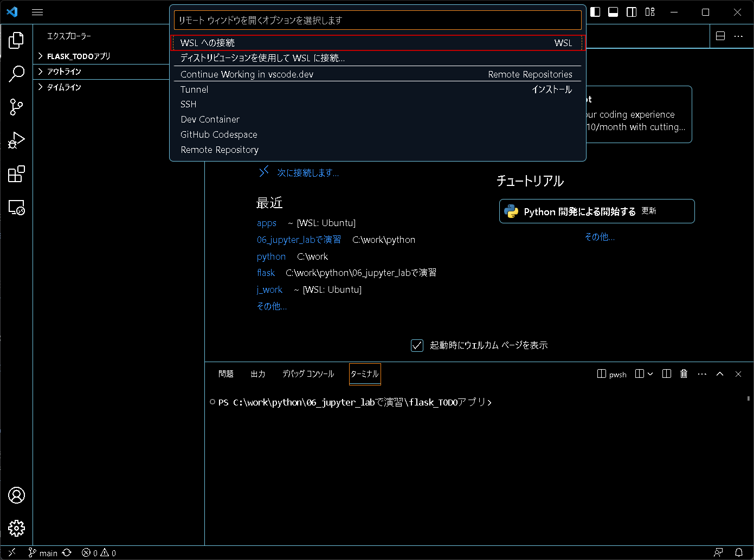The height and width of the screenshot is (560, 754).
Task: Select the Dev Container option
Action: [x=377, y=119]
